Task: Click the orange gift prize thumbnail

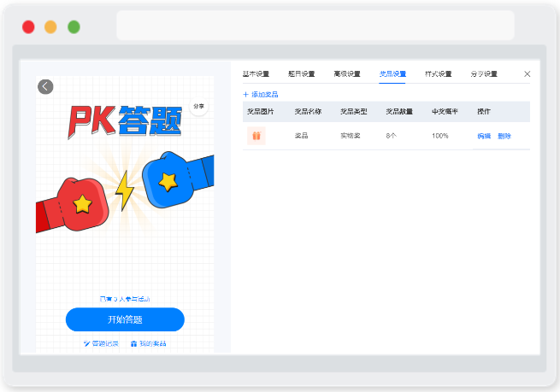Action: pyautogui.click(x=256, y=136)
